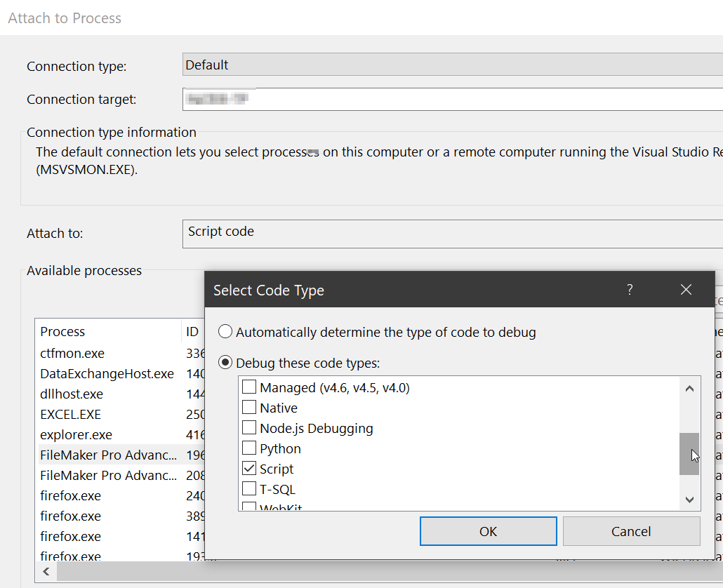723x588 pixels.
Task: Select the Debug these code types option
Action: (225, 362)
